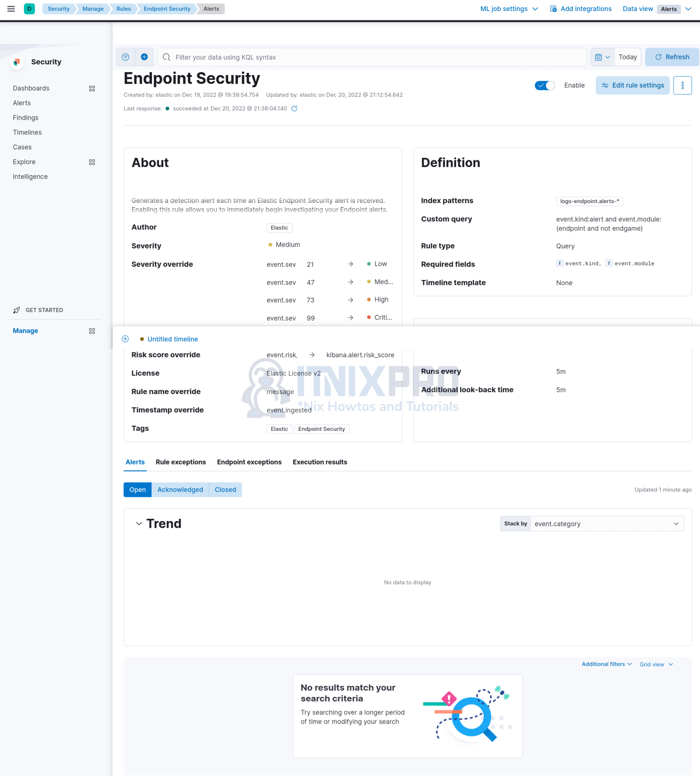Screen dimensions: 700x776
Task: Open the rule options three-dot menu
Action: [x=683, y=85]
